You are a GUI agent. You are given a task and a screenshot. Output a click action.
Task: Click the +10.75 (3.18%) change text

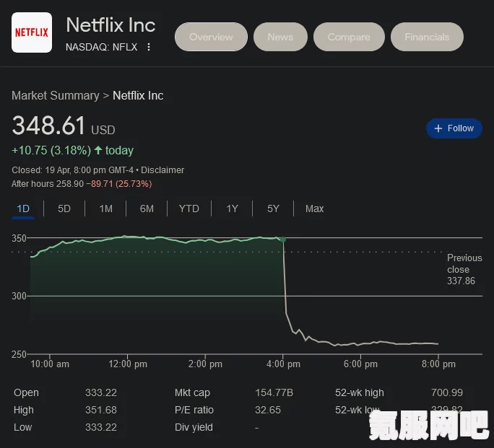coord(51,150)
